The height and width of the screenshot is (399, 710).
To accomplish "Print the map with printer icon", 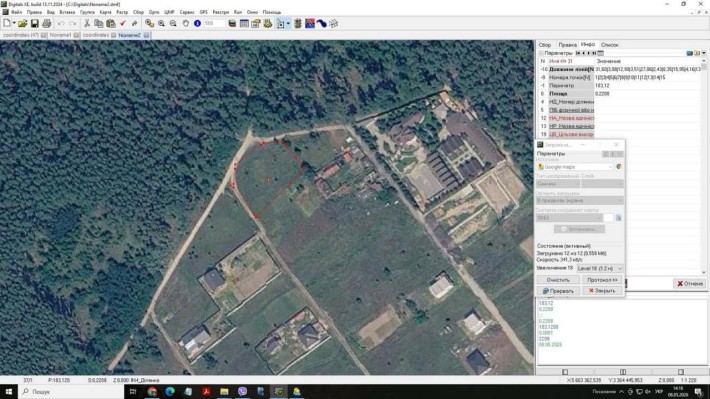I will [46, 24].
